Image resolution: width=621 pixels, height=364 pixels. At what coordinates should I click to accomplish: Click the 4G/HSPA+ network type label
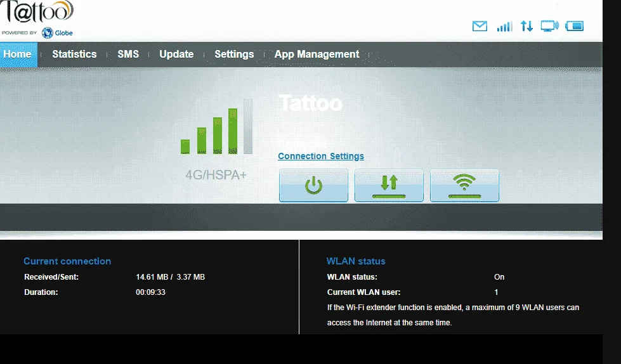click(216, 174)
